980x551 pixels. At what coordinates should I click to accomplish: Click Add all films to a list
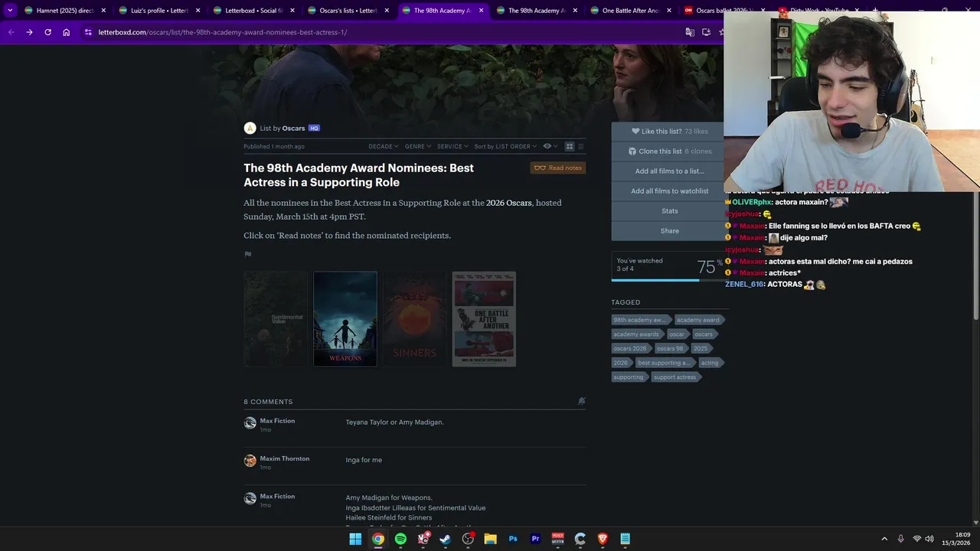pyautogui.click(x=670, y=171)
